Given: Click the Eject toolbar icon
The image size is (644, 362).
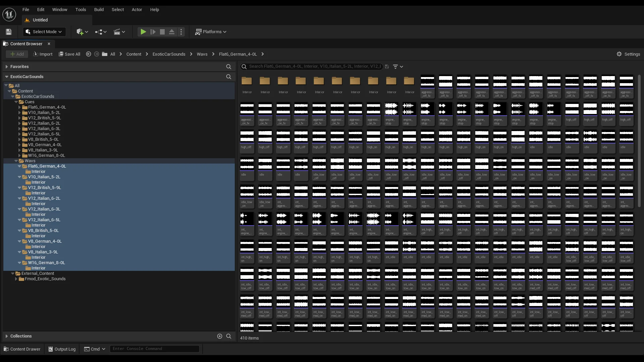Looking at the screenshot, I should (172, 32).
